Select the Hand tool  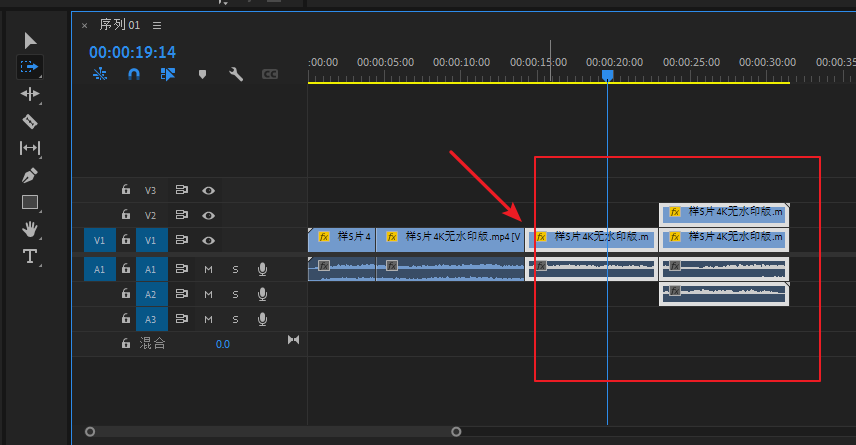(x=30, y=229)
